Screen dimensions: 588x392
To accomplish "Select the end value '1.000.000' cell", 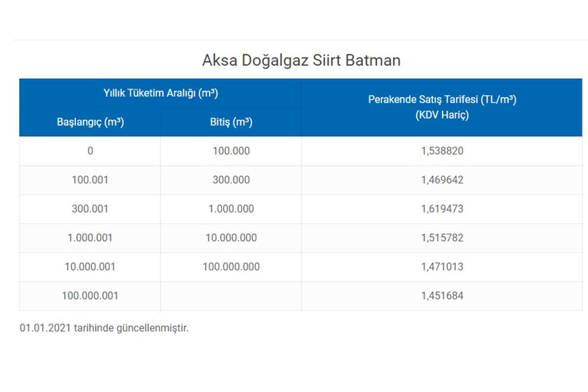I will coord(231,209).
